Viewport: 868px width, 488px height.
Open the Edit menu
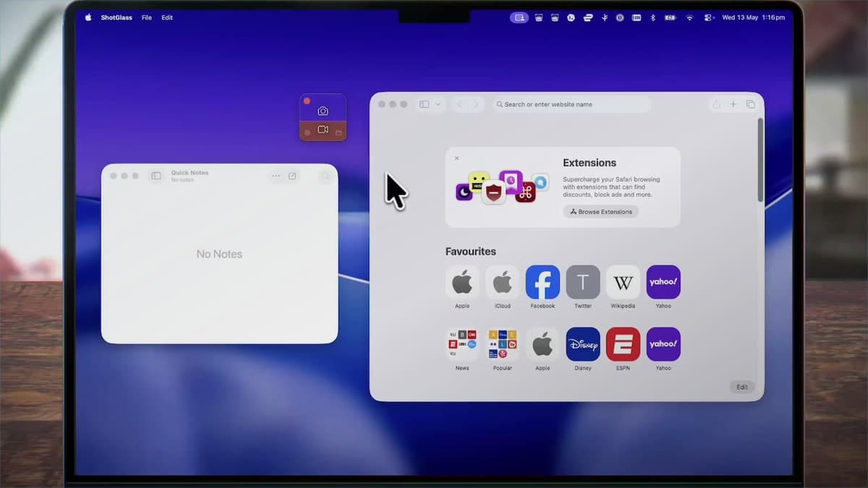click(x=167, y=17)
